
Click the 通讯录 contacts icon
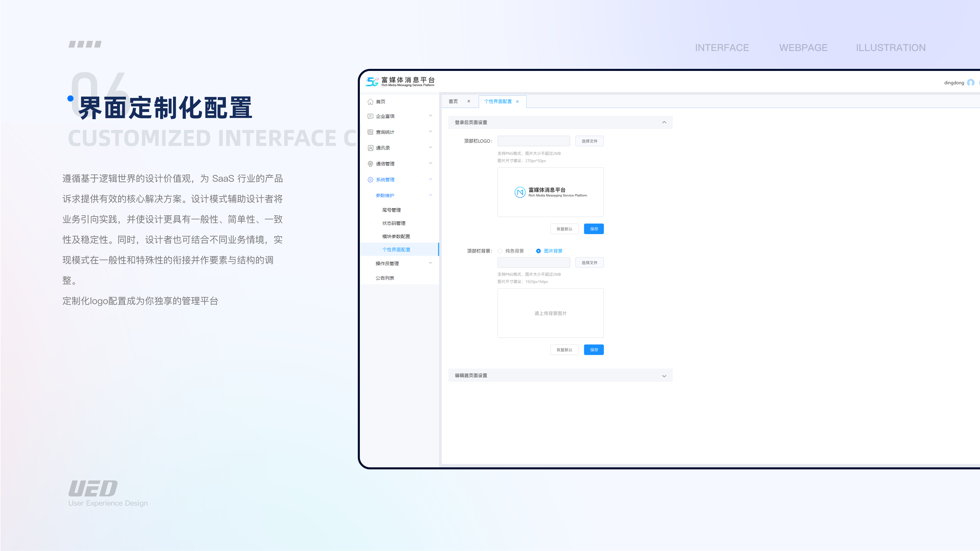370,148
